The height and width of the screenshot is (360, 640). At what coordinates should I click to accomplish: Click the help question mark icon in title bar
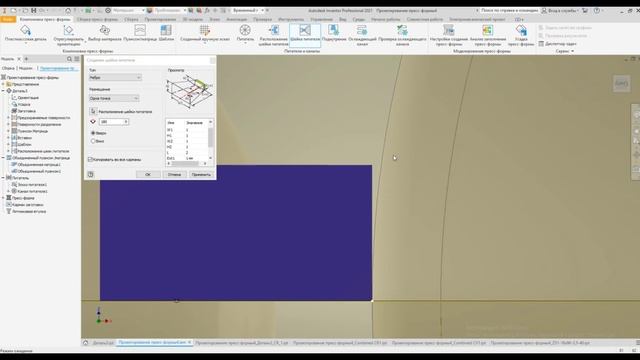597,10
